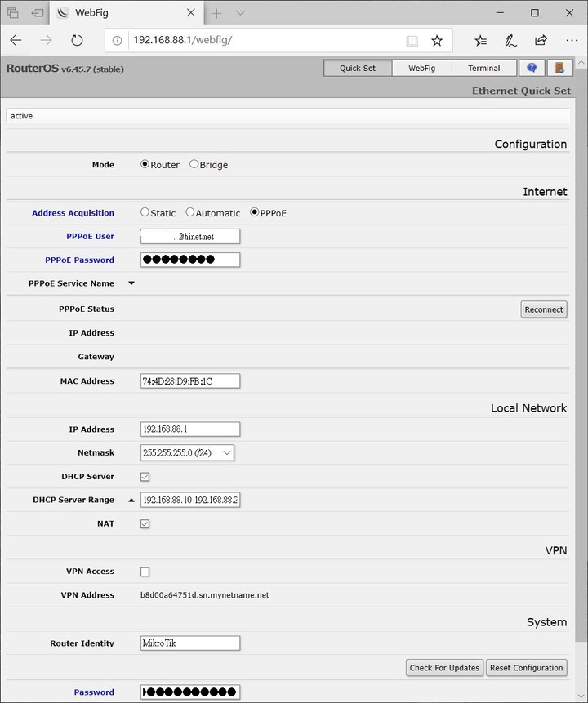Click the browser address bar URL
The image size is (588, 703).
point(183,40)
